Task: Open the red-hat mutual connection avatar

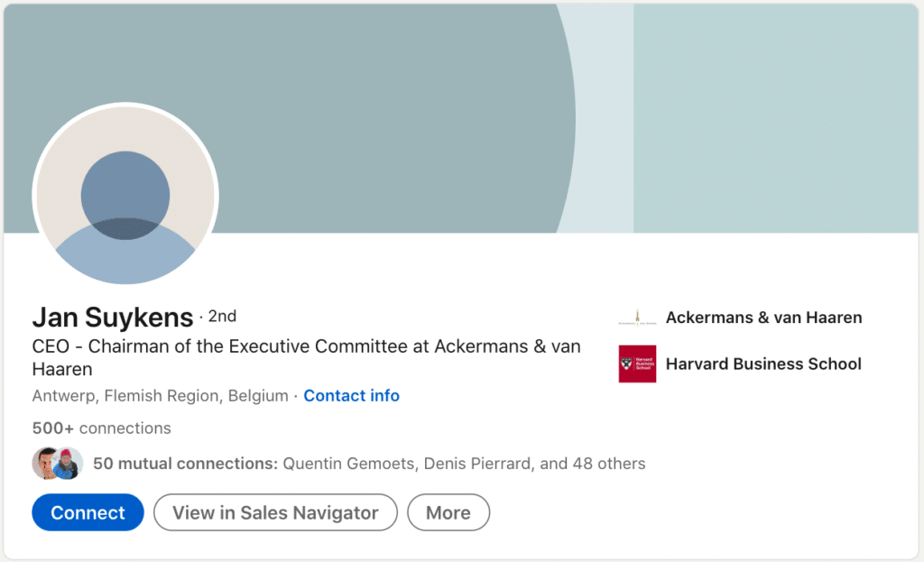Action: click(69, 463)
